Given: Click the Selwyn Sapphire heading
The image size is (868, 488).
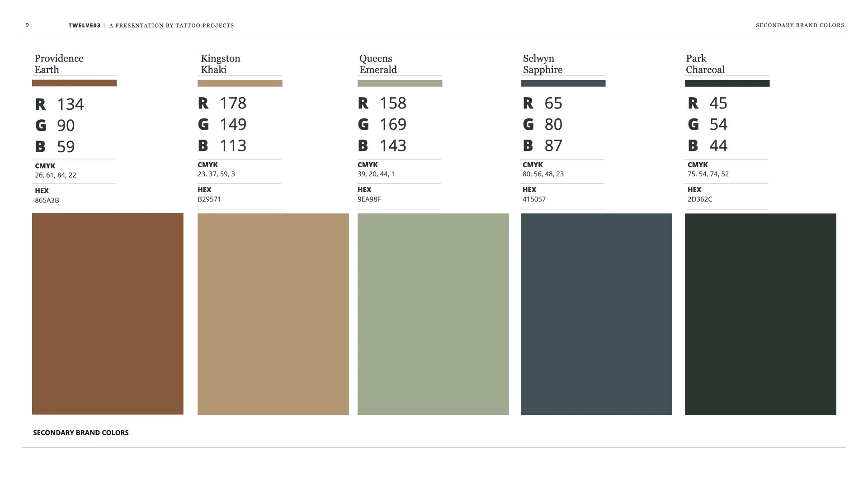Looking at the screenshot, I should [x=542, y=64].
